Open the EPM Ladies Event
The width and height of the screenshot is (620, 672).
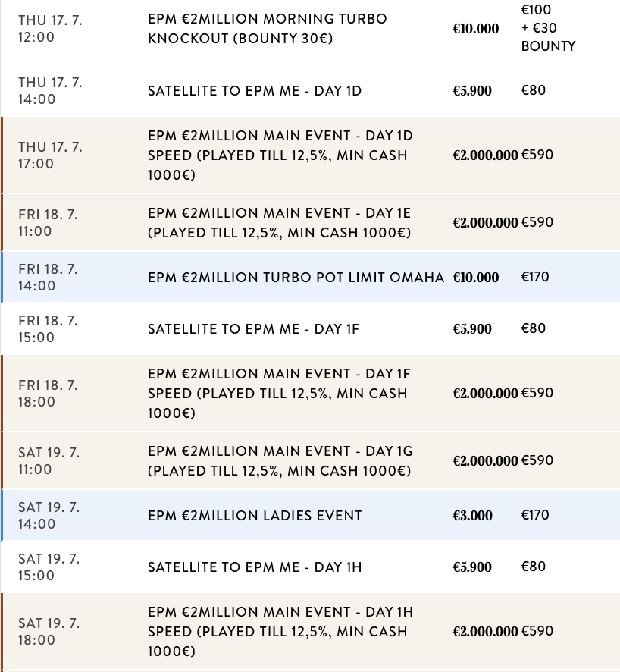click(255, 516)
